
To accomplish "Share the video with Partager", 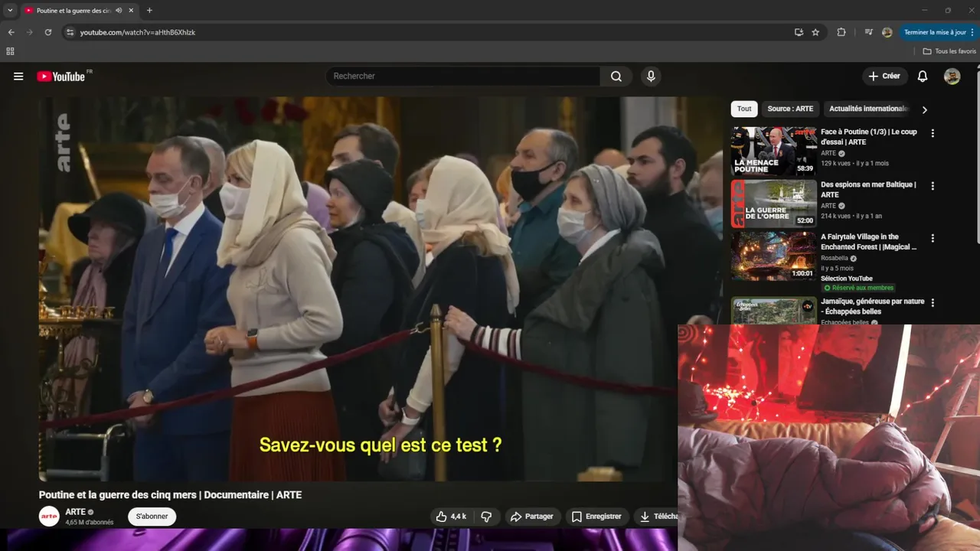I will (532, 517).
